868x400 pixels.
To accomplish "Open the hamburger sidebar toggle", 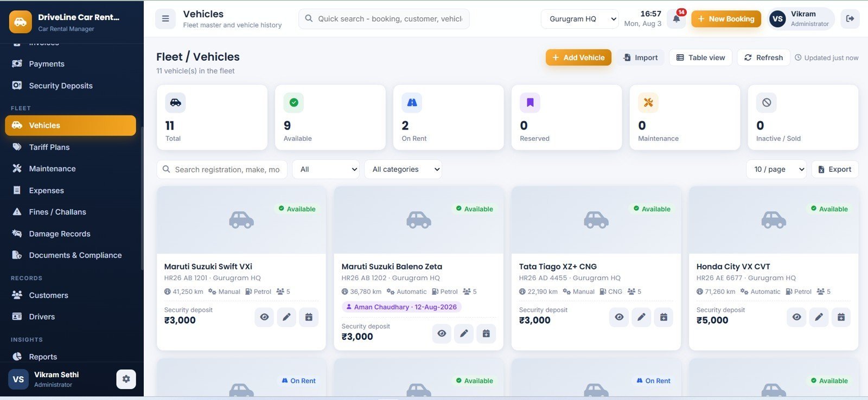I will point(165,18).
